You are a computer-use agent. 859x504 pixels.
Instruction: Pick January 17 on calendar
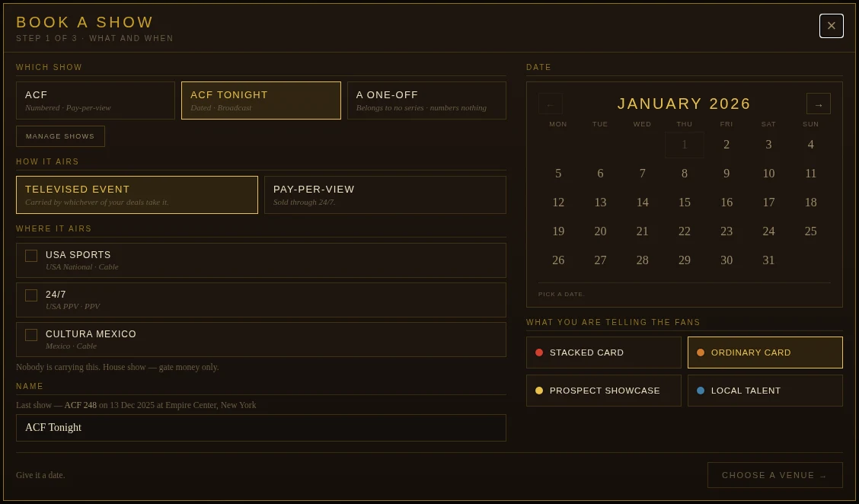pyautogui.click(x=768, y=203)
